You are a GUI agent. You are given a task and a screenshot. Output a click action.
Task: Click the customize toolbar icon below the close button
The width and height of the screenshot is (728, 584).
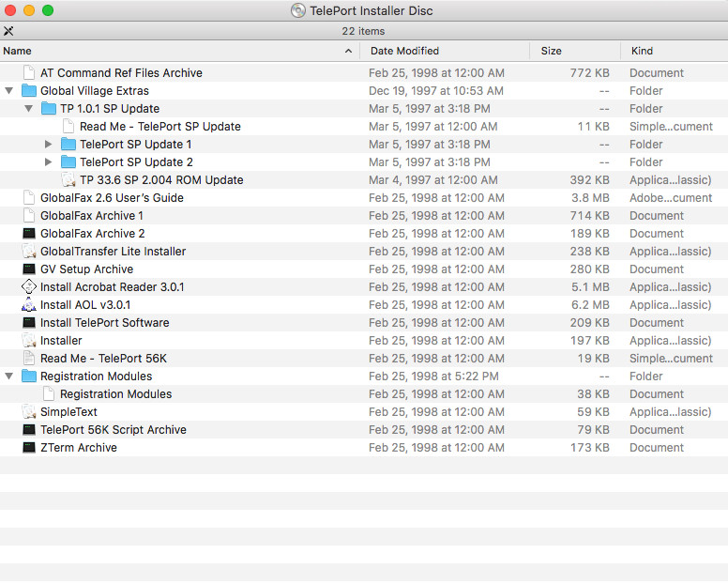click(8, 31)
